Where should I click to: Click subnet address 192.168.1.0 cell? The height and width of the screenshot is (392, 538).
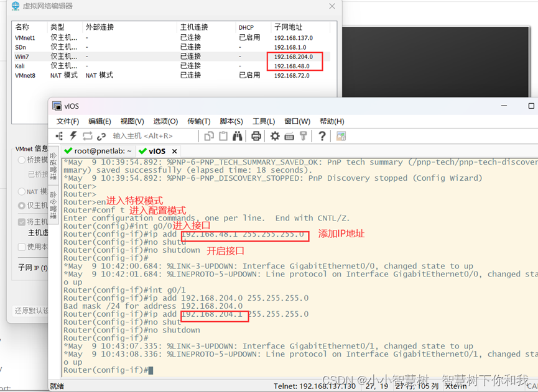(290, 47)
